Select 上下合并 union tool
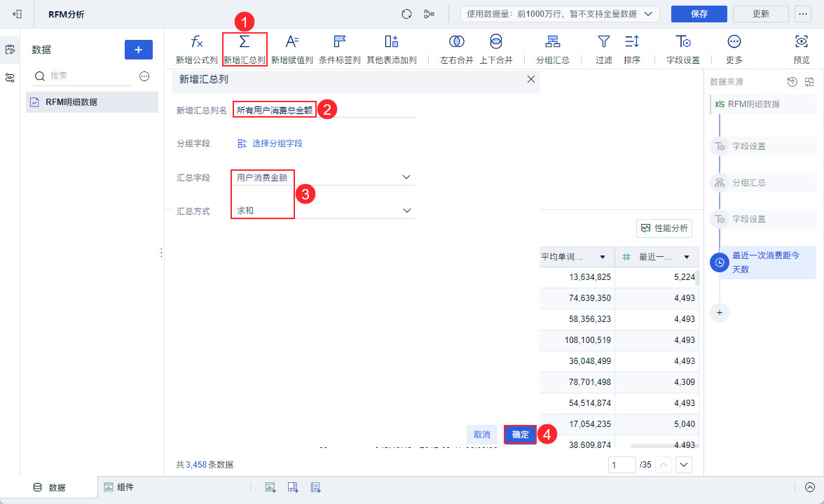 tap(495, 49)
